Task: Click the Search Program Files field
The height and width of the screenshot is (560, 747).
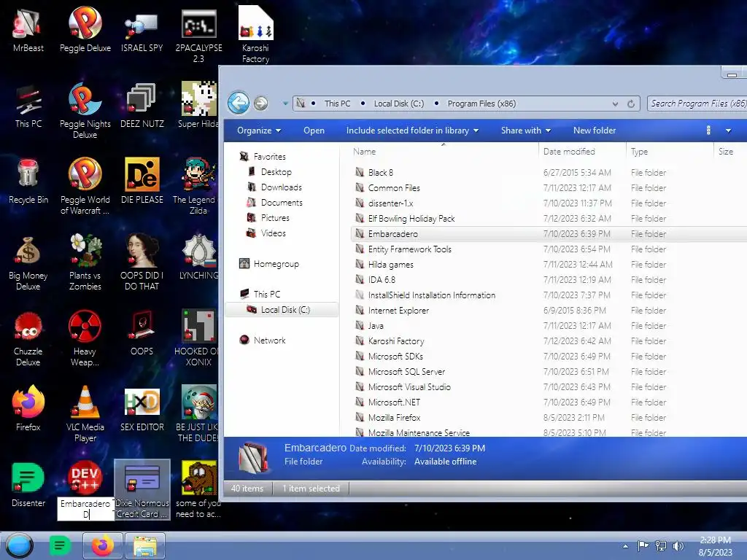Action: [x=697, y=104]
